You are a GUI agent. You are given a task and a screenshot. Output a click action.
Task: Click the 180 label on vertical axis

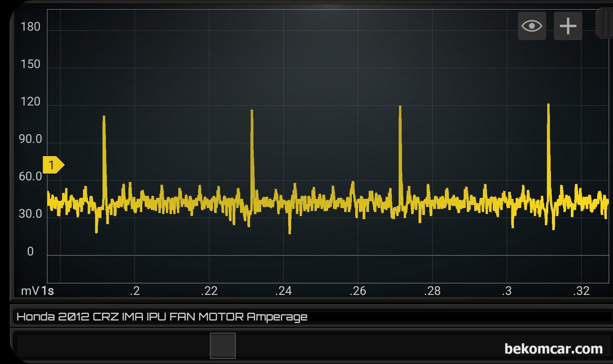coord(30,27)
